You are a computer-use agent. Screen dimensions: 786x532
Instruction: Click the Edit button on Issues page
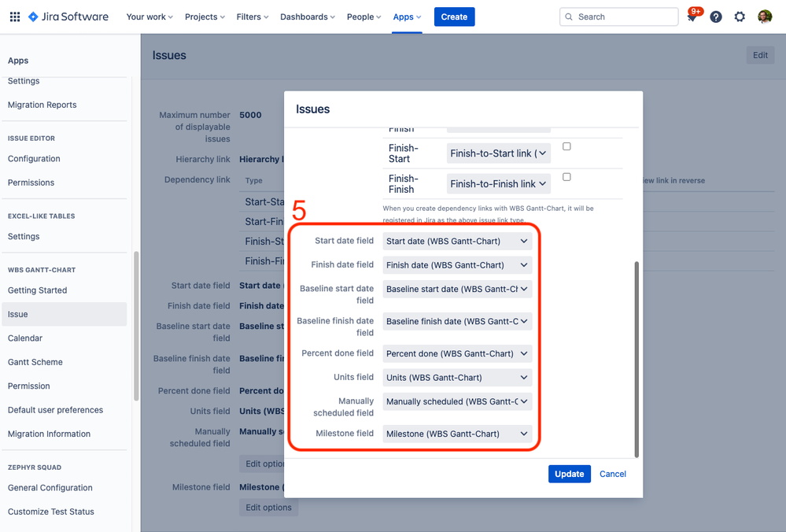(x=760, y=55)
